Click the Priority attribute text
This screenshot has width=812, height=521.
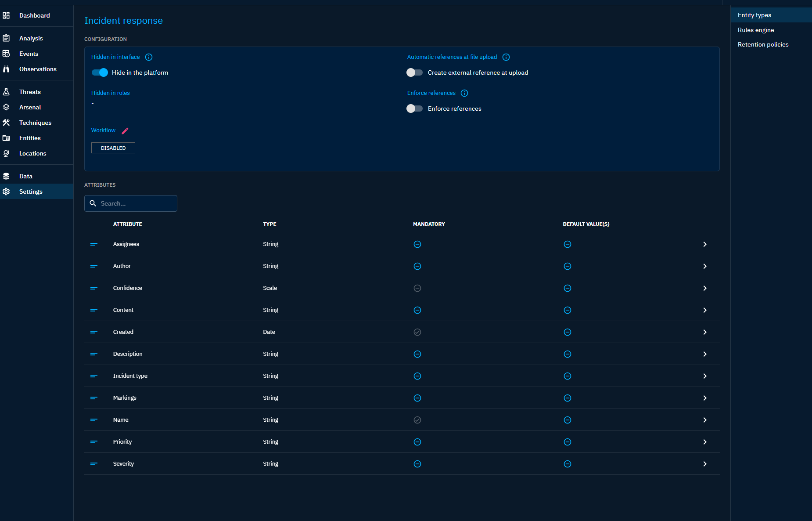[122, 442]
